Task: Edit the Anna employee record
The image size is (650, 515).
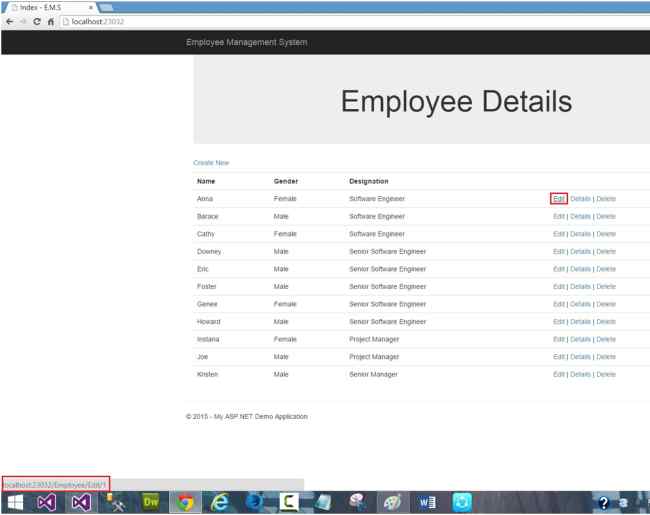Action: (x=559, y=199)
